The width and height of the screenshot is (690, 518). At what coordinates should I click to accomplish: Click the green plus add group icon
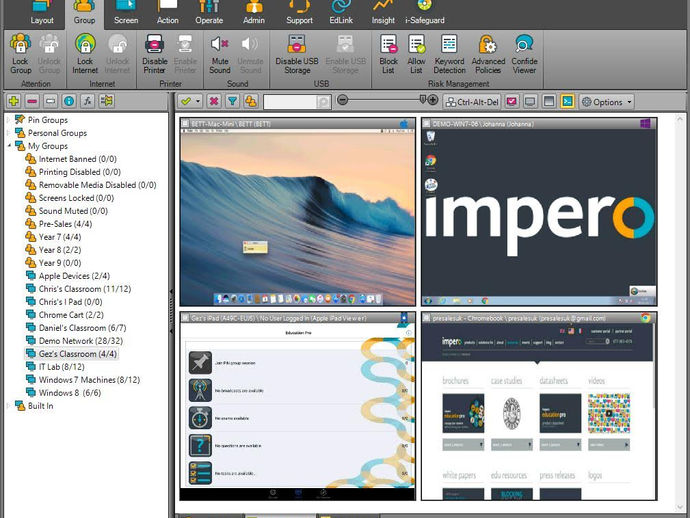point(14,101)
